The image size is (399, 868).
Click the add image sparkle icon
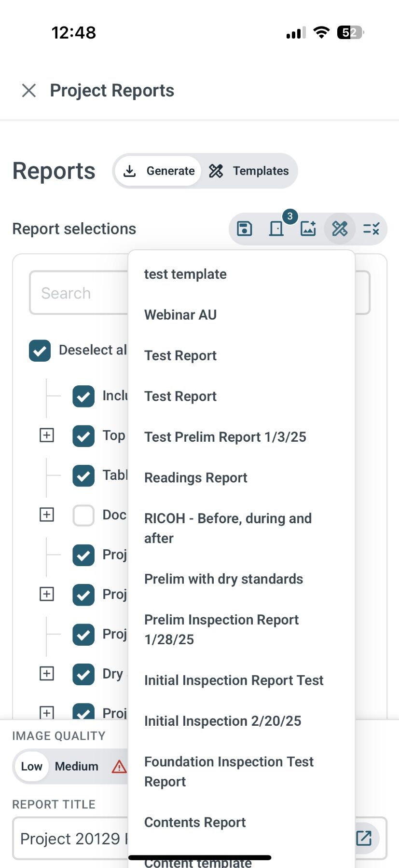click(x=308, y=229)
